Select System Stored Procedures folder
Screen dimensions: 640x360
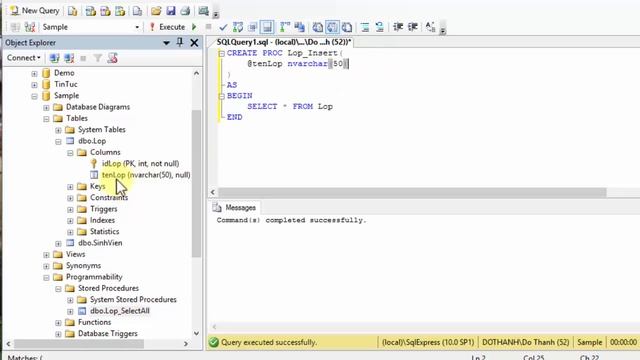133,300
